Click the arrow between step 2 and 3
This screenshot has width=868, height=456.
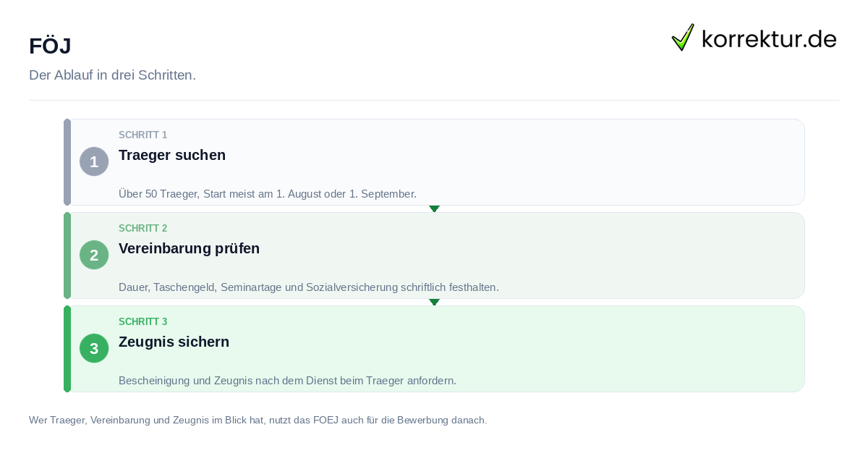[x=434, y=302]
